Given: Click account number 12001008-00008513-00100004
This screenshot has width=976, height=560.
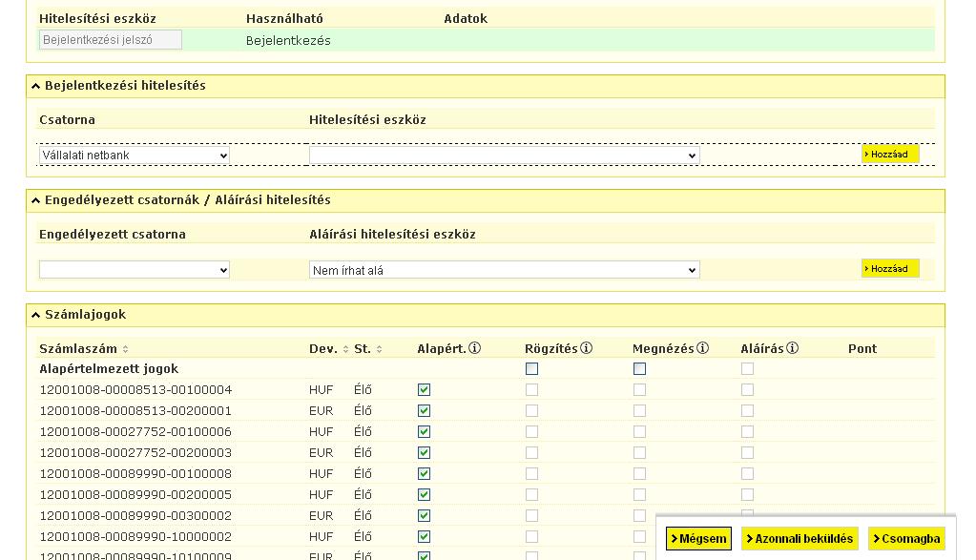Looking at the screenshot, I should (135, 389).
